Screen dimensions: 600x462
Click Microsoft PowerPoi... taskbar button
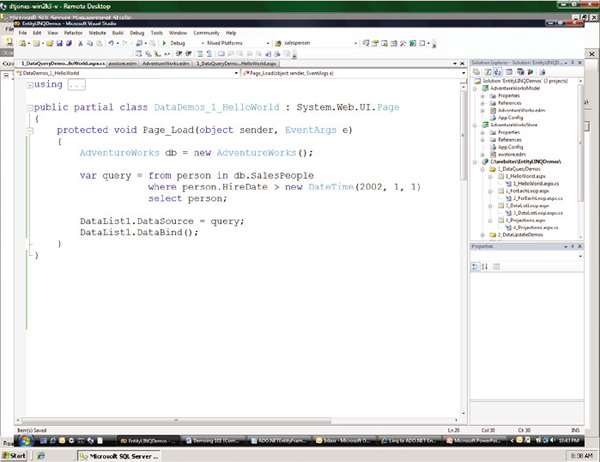(x=473, y=441)
